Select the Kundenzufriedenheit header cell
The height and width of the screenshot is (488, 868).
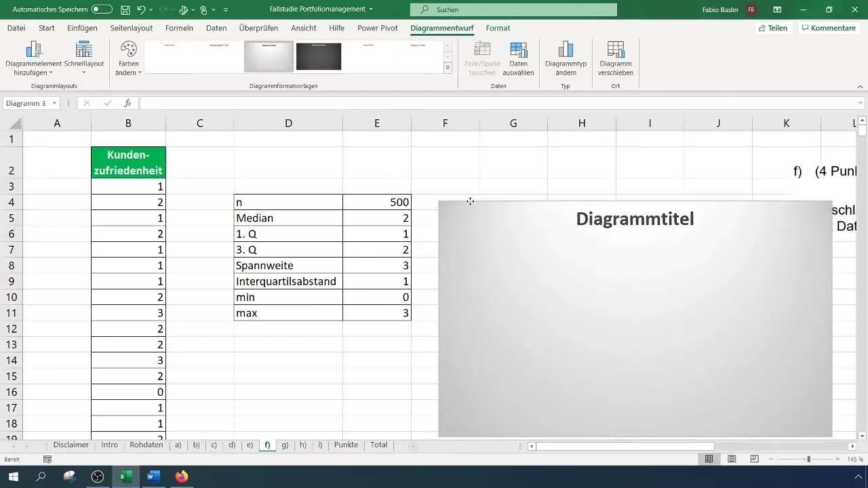[x=128, y=163]
